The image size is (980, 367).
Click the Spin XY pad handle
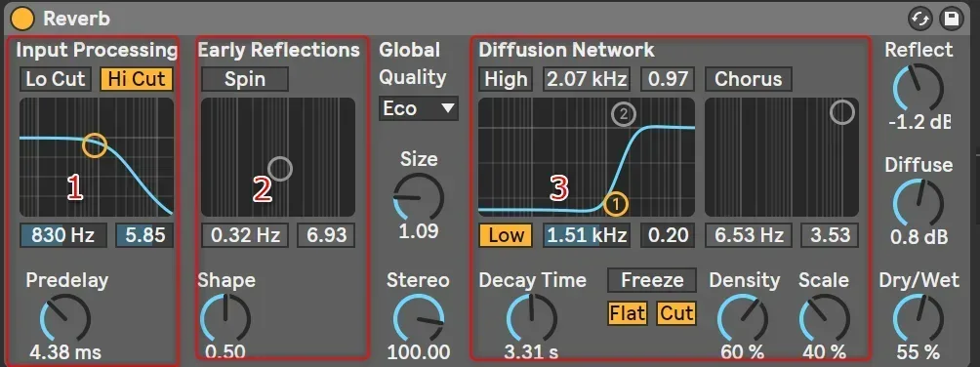coord(280,169)
